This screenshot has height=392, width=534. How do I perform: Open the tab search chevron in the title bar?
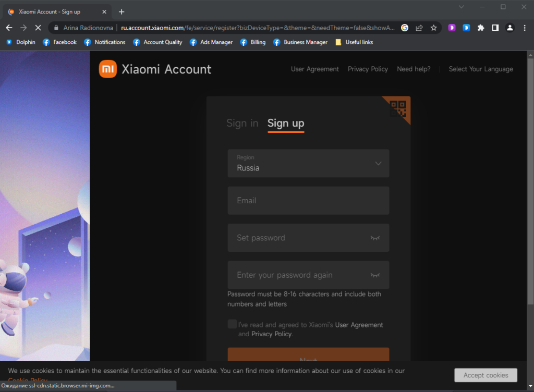(x=462, y=7)
